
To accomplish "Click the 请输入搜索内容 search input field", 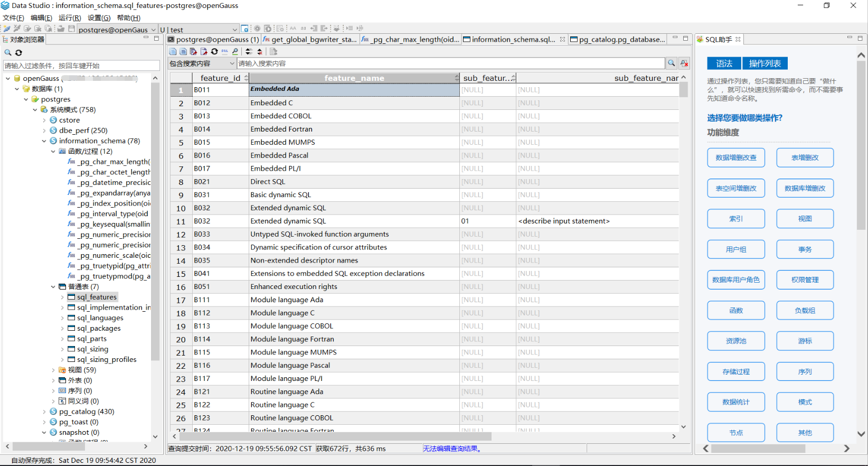I will click(x=451, y=63).
